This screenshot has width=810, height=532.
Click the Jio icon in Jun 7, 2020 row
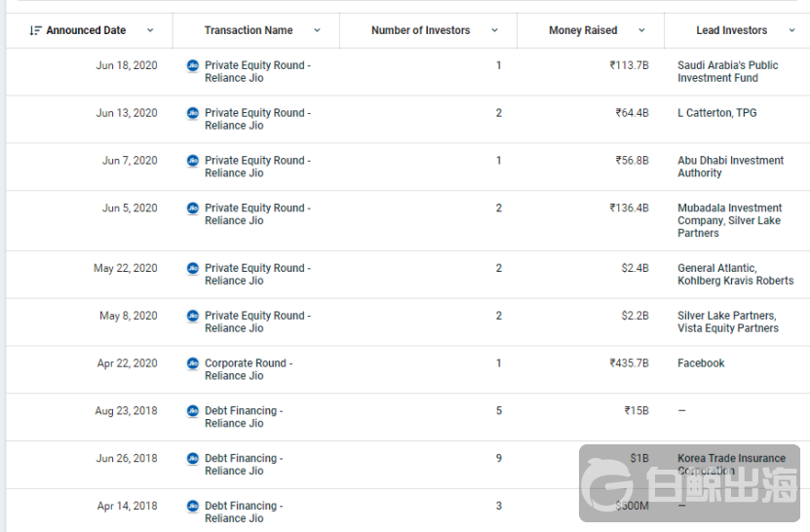[193, 161]
